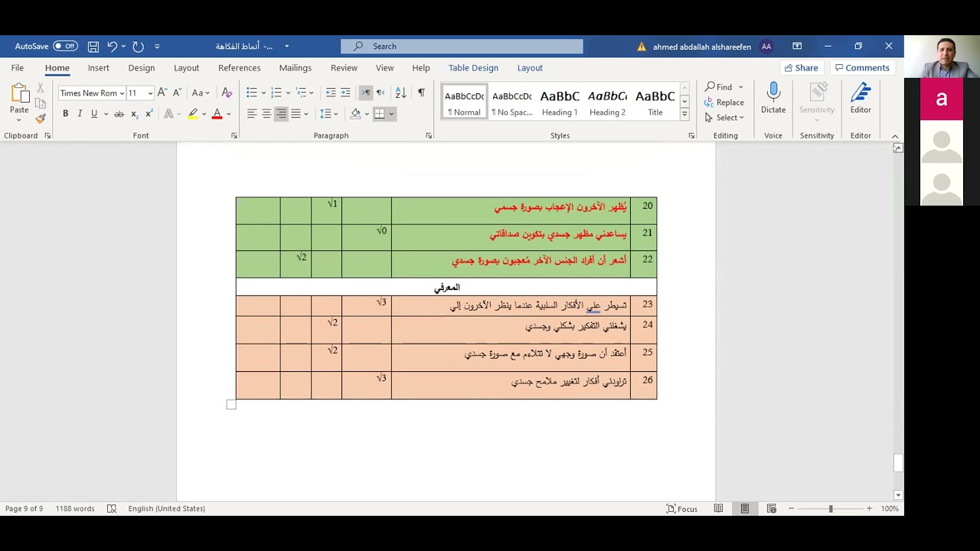Screen dimensions: 980x551
Task: Click the Numbering list icon
Action: click(x=276, y=93)
